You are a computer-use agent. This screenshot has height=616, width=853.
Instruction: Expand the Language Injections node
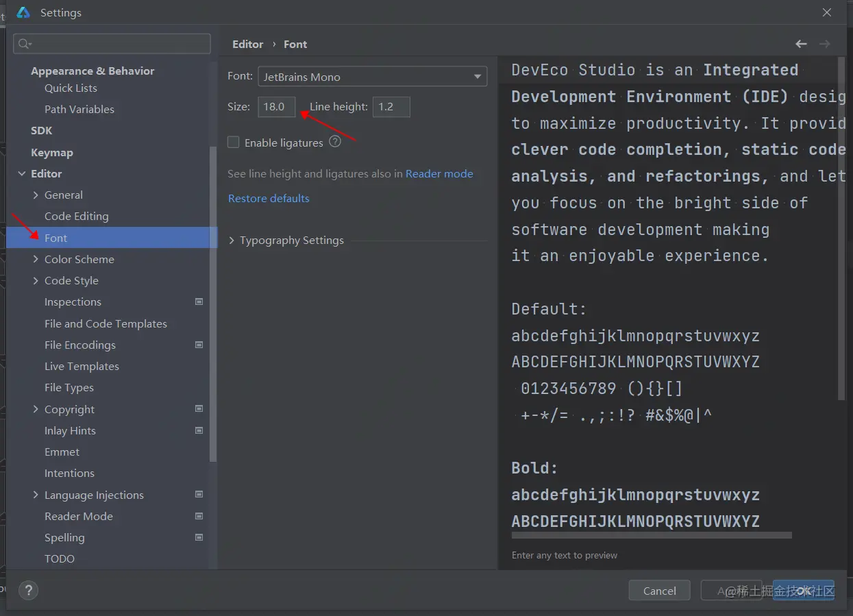click(36, 495)
